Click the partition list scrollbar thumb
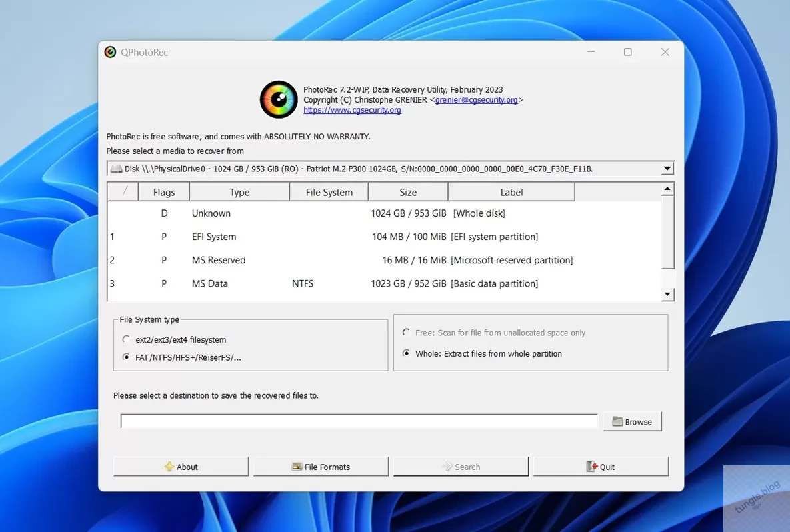 667,232
